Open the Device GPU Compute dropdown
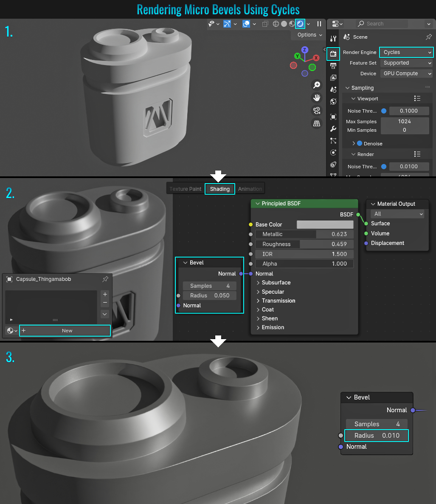The height and width of the screenshot is (504, 436). click(406, 74)
